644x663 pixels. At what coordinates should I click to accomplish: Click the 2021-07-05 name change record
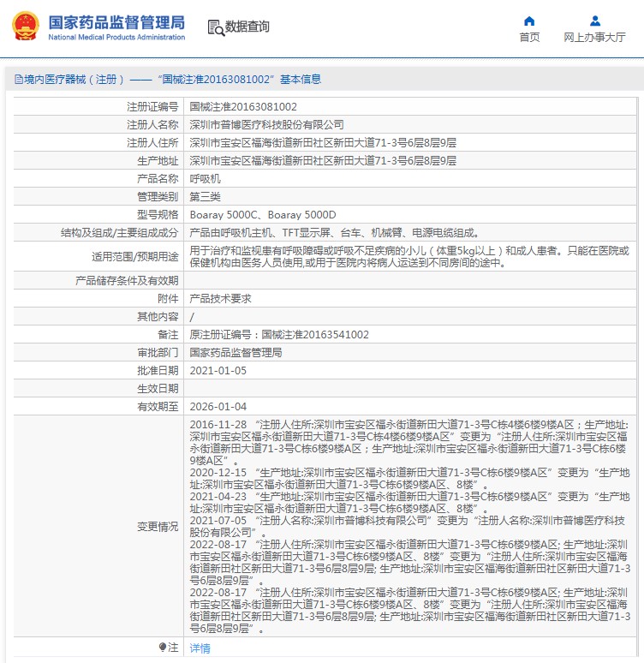click(x=407, y=527)
